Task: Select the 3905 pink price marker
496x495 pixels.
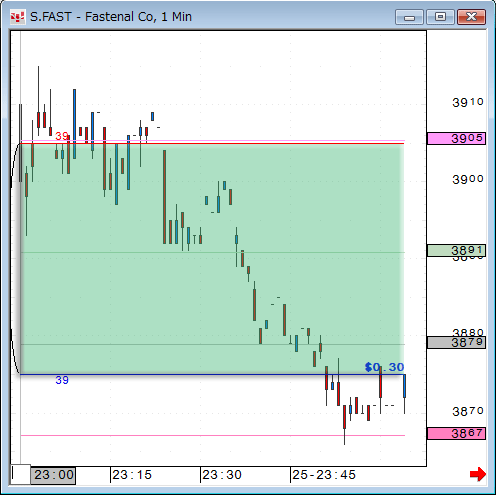Action: [x=456, y=138]
